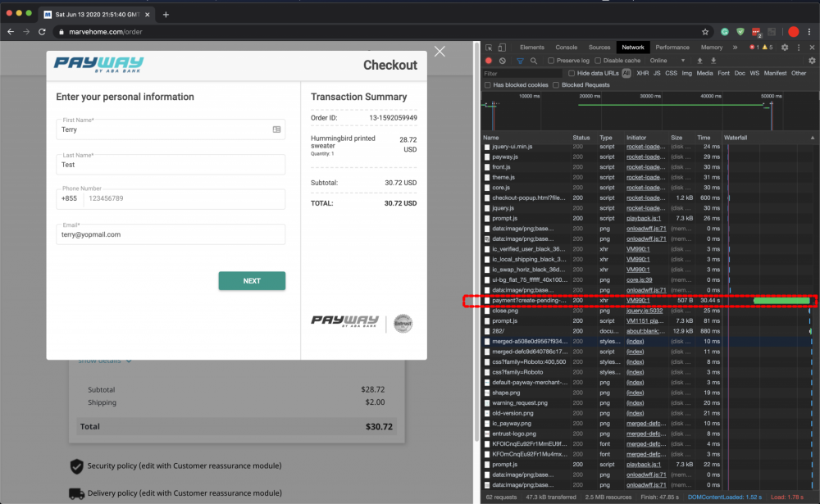Click the export HAR download arrow icon
820x504 pixels.
pyautogui.click(x=713, y=61)
